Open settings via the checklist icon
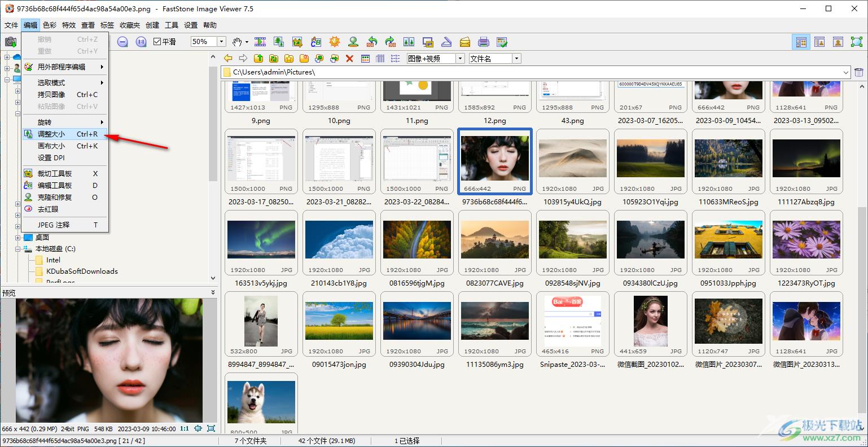Viewport: 868px width, 447px height. [502, 42]
